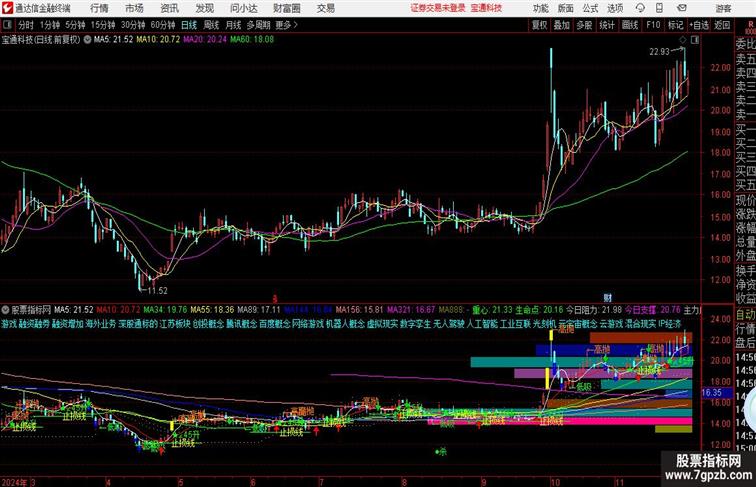The width and height of the screenshot is (756, 487).
Task: Switch to 1分钟 period
Action: click(x=50, y=25)
